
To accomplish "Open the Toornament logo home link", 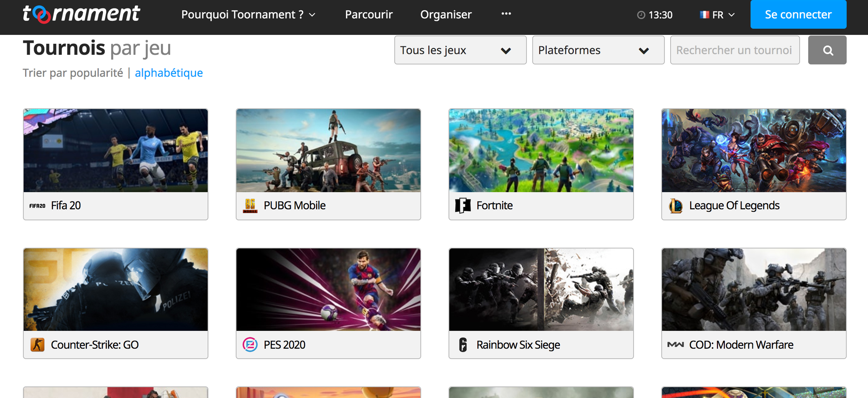I will coord(81,14).
